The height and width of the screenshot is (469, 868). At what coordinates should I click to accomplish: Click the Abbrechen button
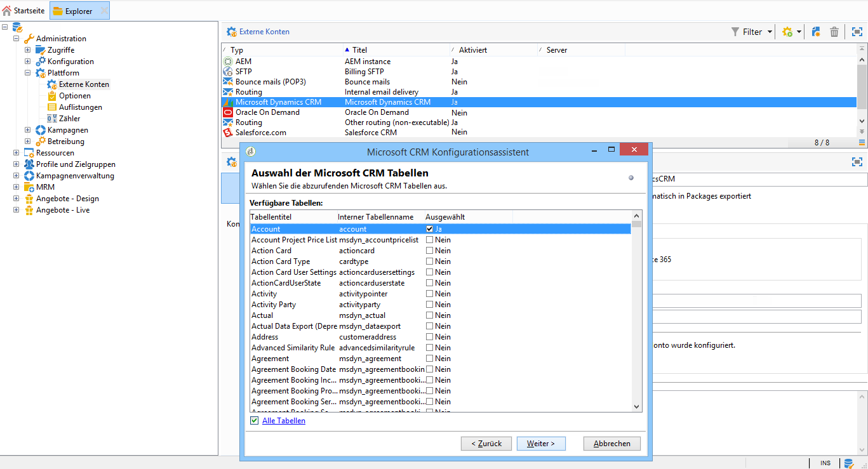pos(612,444)
